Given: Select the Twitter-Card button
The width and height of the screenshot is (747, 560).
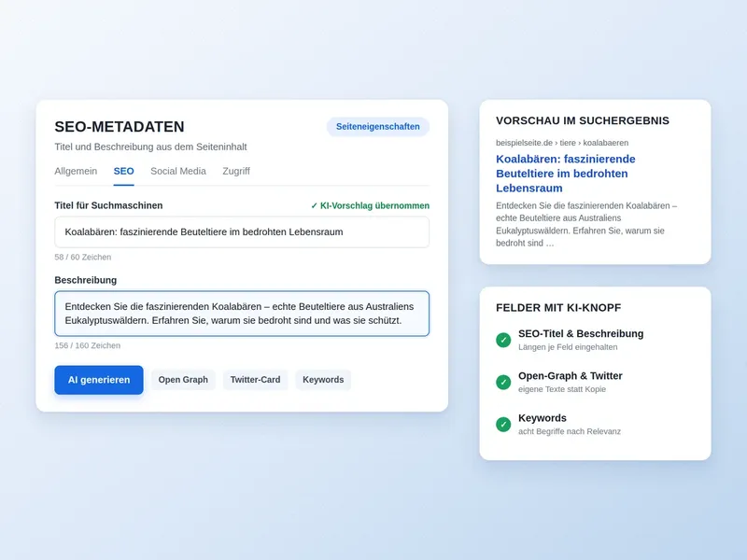Looking at the screenshot, I should 255,380.
